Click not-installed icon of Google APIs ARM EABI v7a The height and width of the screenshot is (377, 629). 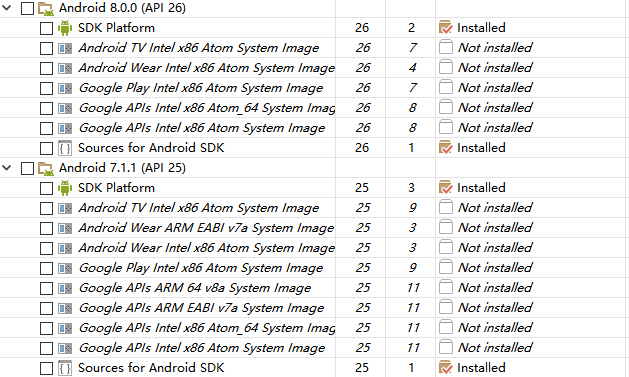pyautogui.click(x=446, y=307)
